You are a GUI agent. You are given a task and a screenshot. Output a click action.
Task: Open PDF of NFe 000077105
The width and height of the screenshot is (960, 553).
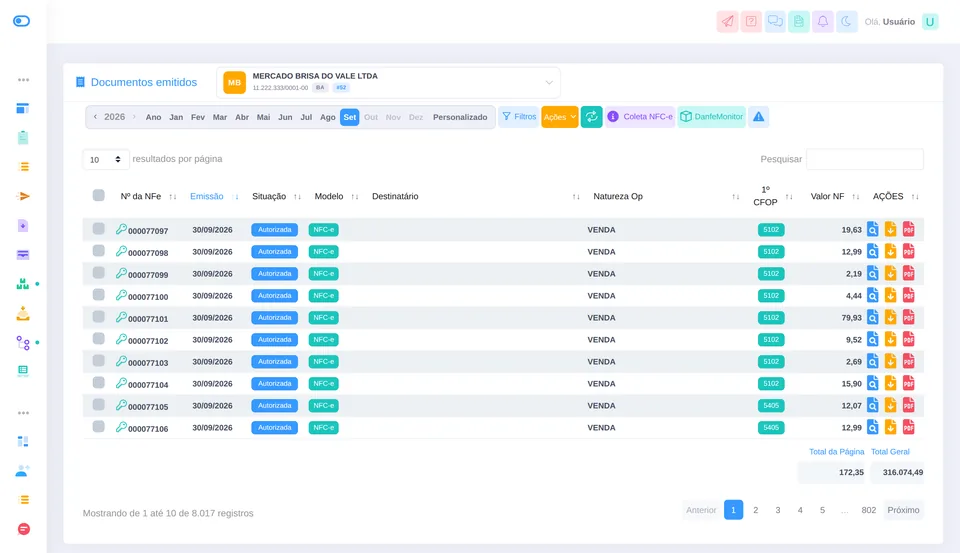(x=909, y=405)
